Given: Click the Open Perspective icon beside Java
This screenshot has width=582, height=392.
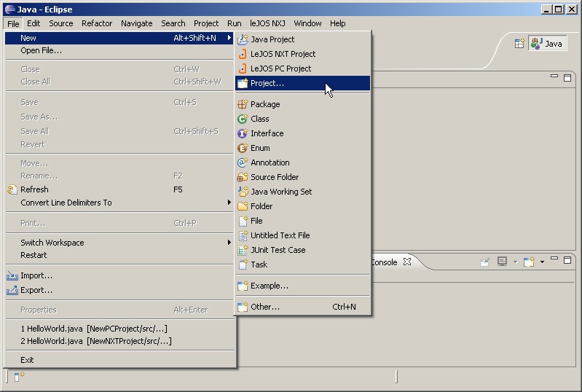Looking at the screenshot, I should pyautogui.click(x=519, y=44).
